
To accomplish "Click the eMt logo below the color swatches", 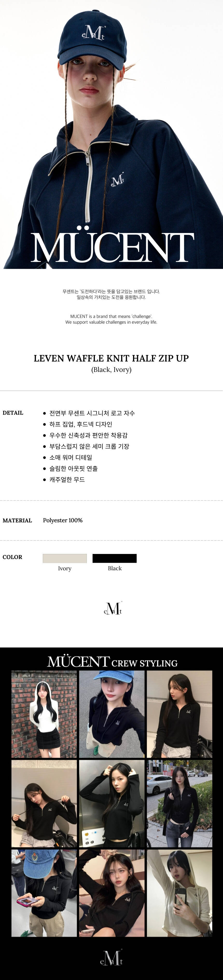I will 113,608.
